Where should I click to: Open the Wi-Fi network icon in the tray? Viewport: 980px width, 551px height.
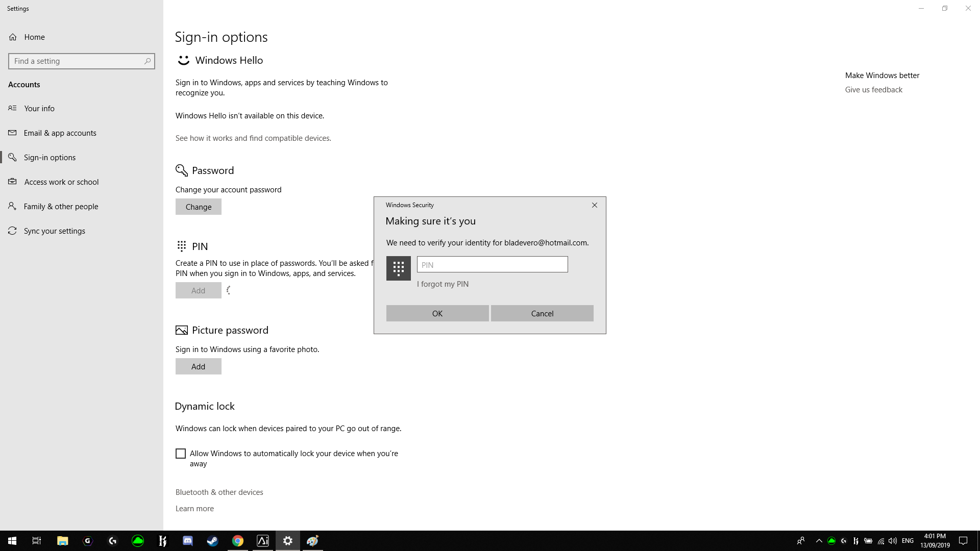[x=880, y=541]
